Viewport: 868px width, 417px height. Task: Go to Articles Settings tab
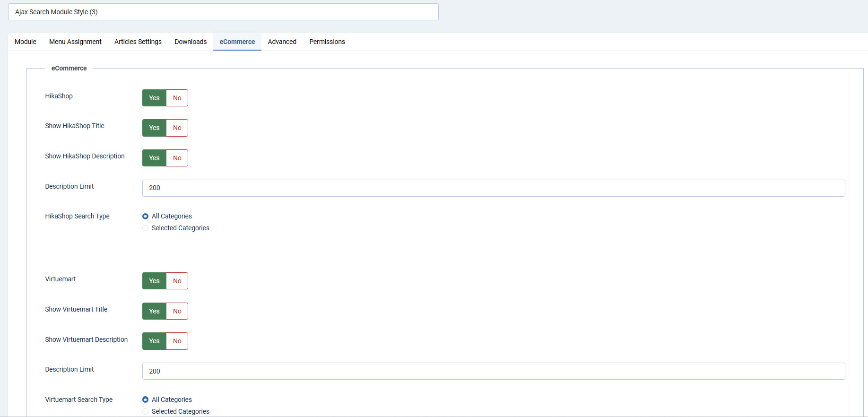point(138,42)
